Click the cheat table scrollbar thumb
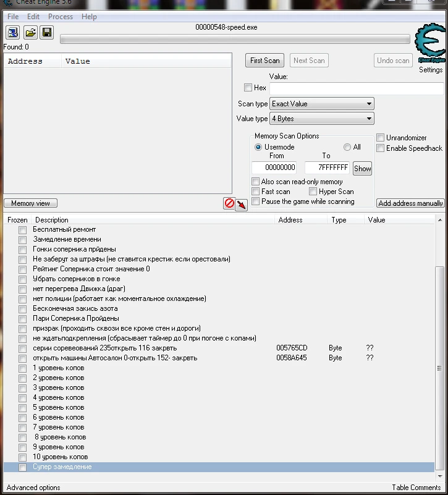This screenshot has width=448, height=495. [x=439, y=368]
